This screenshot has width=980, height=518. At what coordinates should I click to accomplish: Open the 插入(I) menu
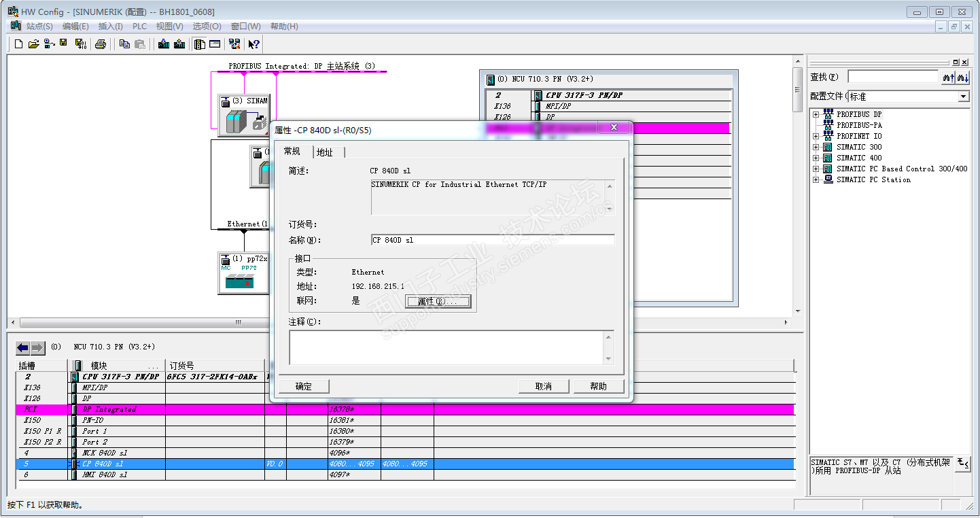[111, 27]
